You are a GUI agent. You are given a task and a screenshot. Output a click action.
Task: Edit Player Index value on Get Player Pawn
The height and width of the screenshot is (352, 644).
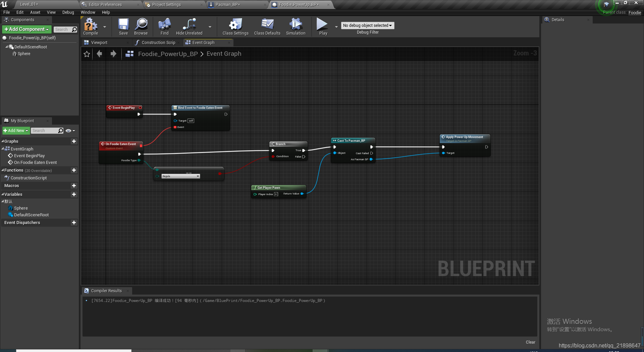(276, 194)
